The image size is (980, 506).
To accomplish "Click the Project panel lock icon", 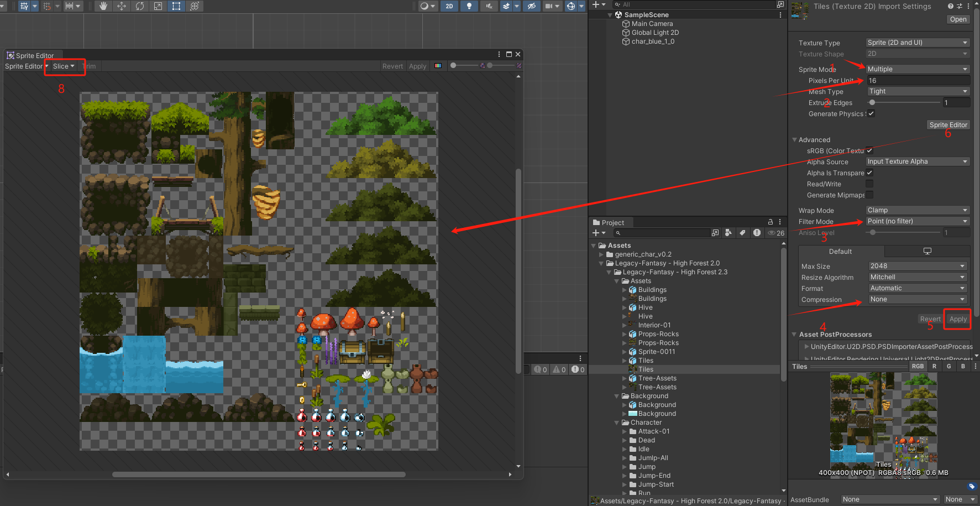I will (771, 222).
